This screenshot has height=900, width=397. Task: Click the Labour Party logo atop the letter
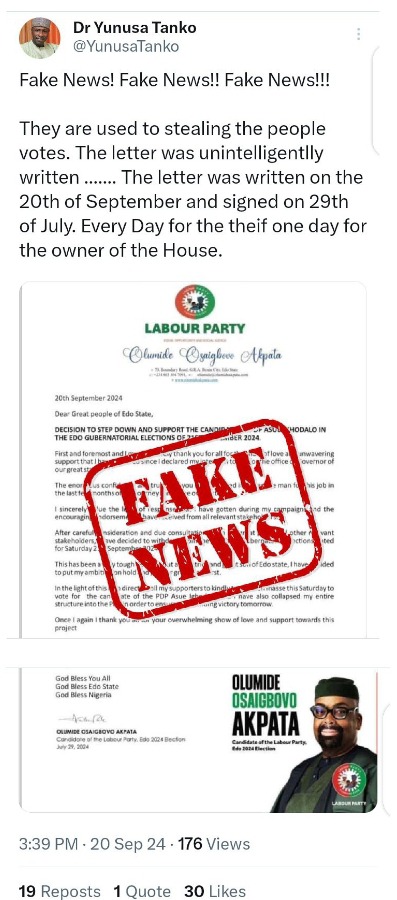coord(194,302)
